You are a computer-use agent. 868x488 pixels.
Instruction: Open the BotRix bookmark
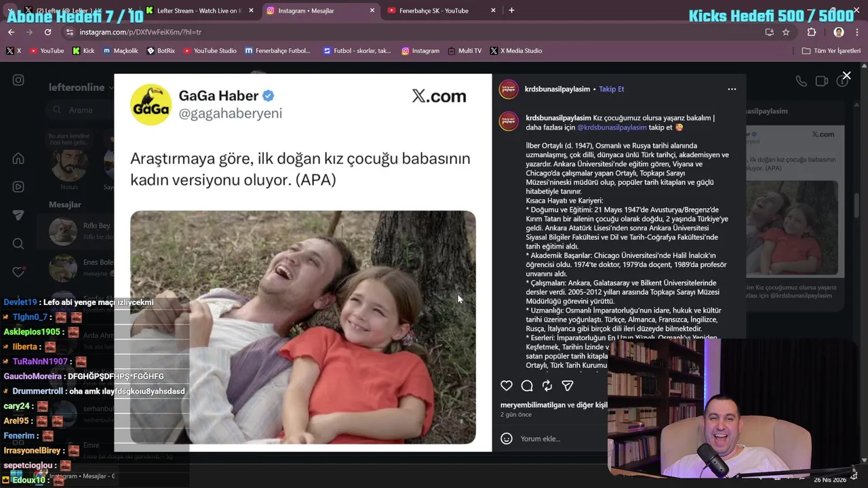click(x=161, y=51)
